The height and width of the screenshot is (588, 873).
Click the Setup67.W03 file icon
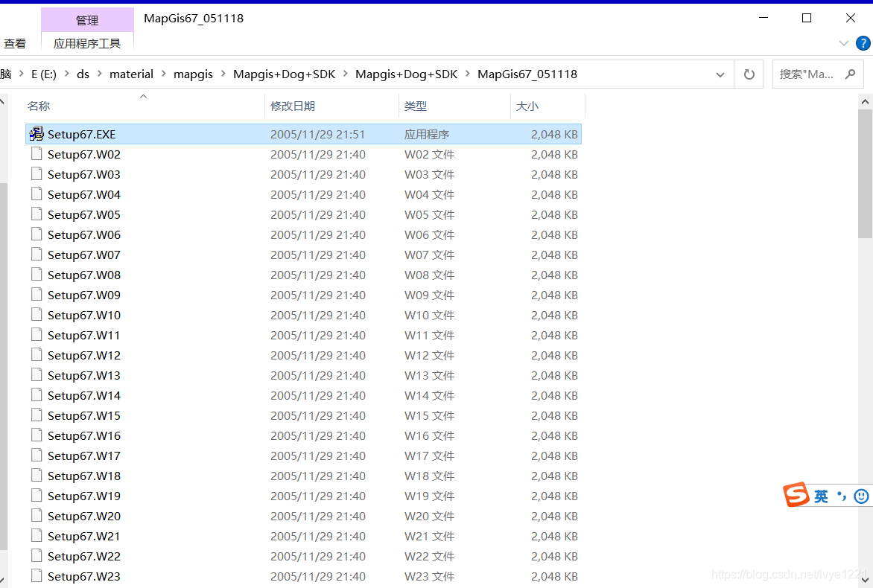tap(36, 173)
